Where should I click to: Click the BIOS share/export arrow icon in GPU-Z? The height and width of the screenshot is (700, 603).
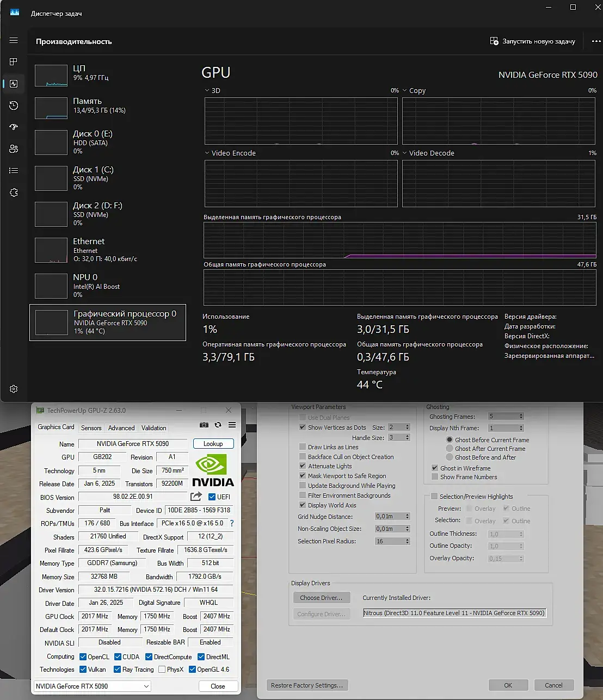[x=196, y=497]
